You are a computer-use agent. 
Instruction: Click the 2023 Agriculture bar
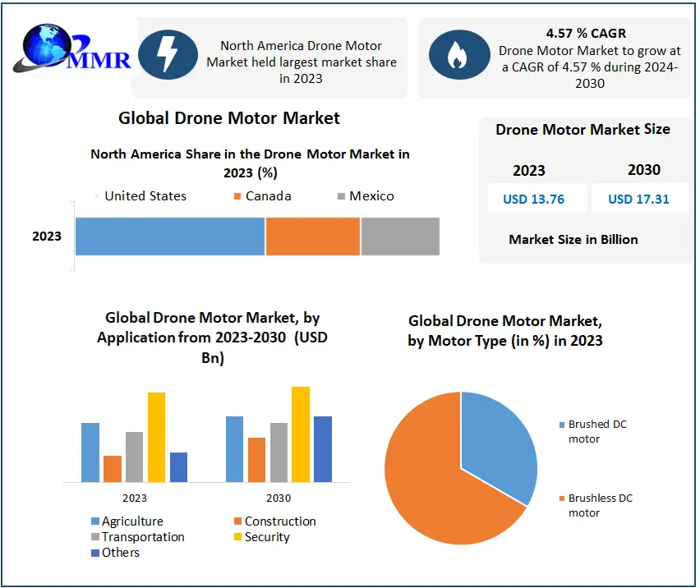pos(90,452)
